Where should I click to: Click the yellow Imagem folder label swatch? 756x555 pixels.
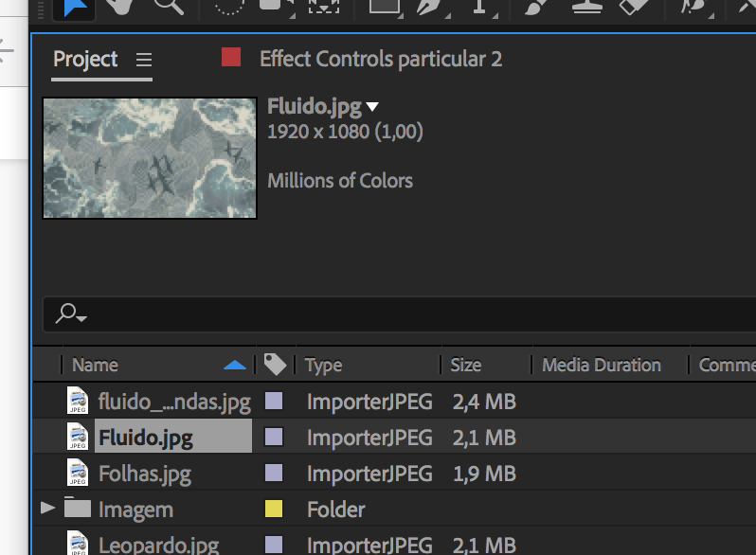click(x=274, y=510)
